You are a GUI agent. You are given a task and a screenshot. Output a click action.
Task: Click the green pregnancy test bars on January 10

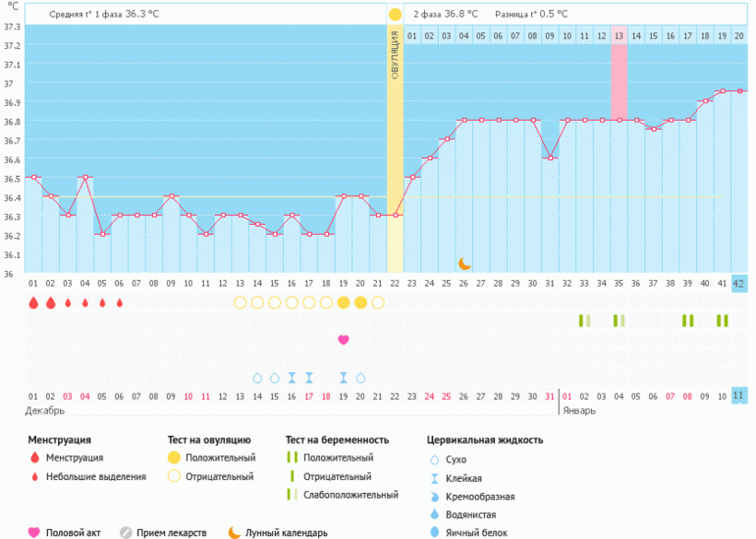tap(723, 321)
